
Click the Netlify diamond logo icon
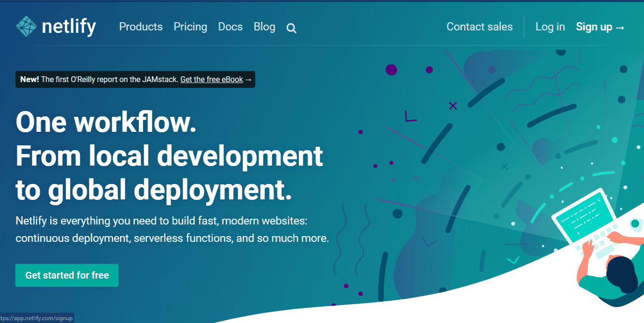coord(26,27)
